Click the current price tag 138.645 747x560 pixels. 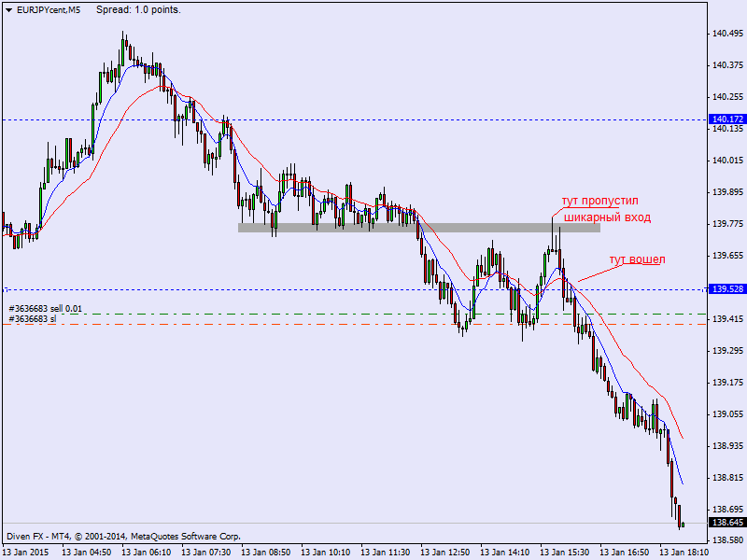pos(727,523)
